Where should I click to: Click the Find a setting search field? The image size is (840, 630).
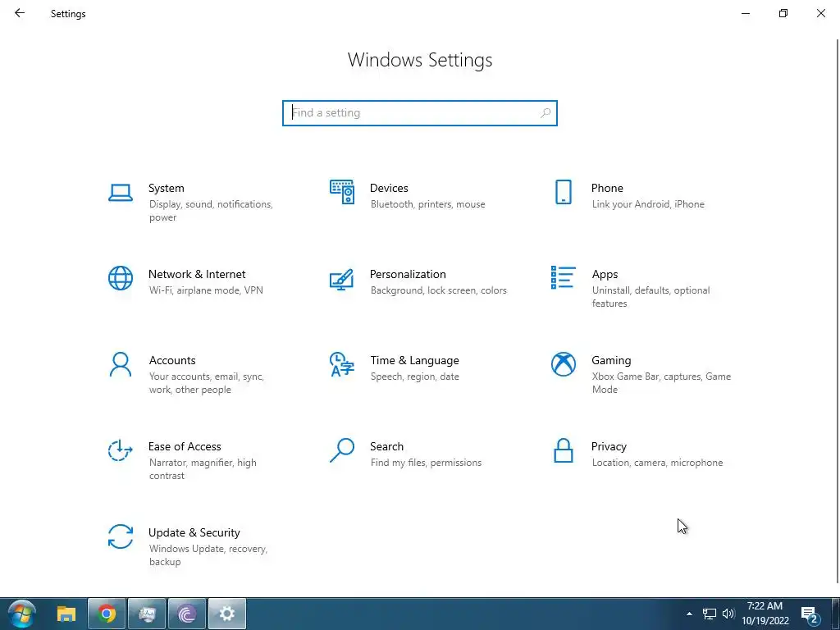tap(420, 113)
